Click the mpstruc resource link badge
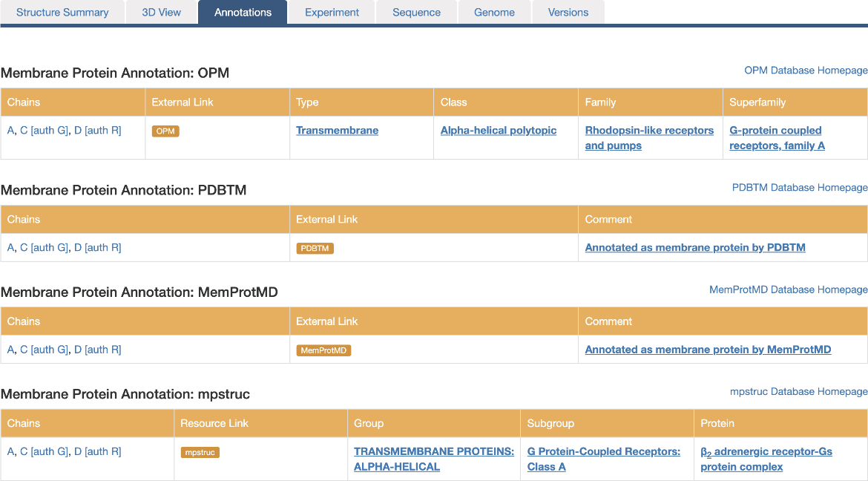The height and width of the screenshot is (481, 868). click(x=200, y=452)
